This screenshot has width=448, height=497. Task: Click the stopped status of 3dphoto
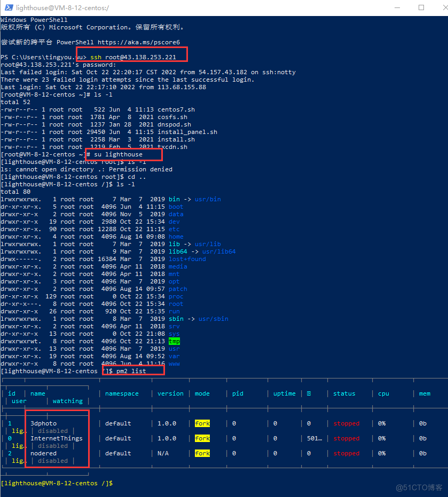point(347,423)
